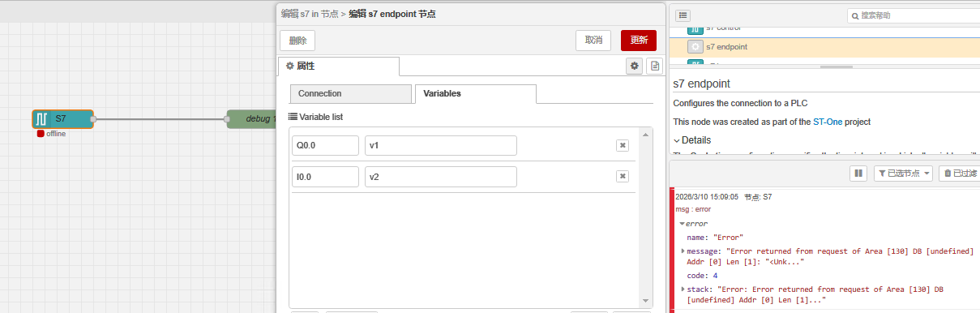The image size is (980, 313).
Task: Click the 取消 cancel button
Action: [x=593, y=41]
